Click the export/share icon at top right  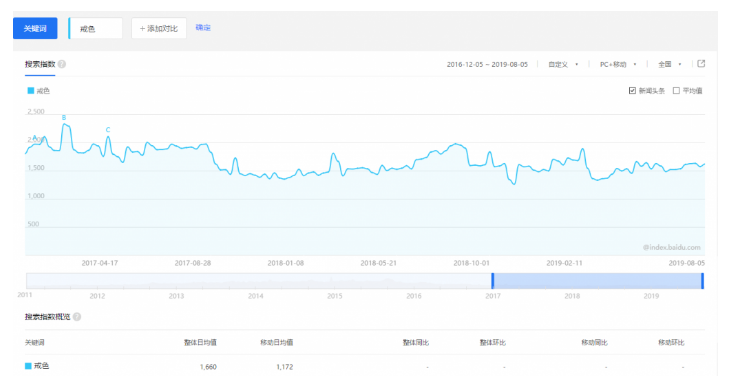point(701,64)
